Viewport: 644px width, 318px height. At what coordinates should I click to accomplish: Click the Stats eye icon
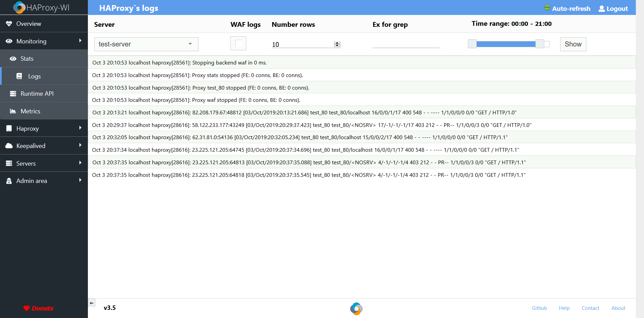pyautogui.click(x=13, y=59)
